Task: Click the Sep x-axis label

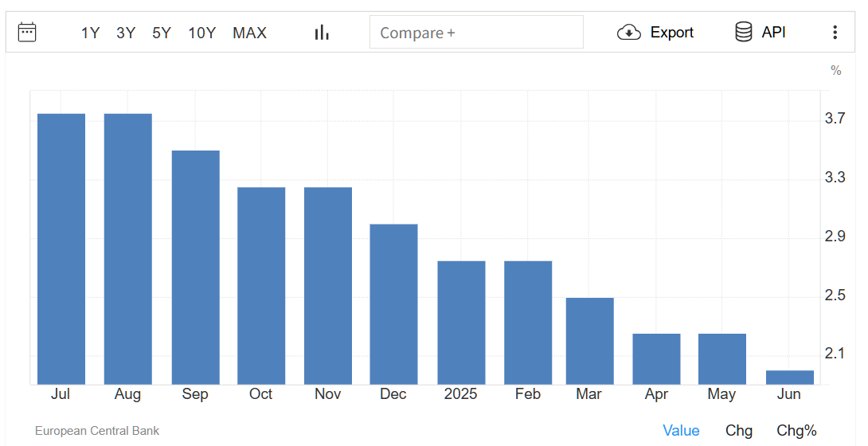Action: pyautogui.click(x=195, y=394)
